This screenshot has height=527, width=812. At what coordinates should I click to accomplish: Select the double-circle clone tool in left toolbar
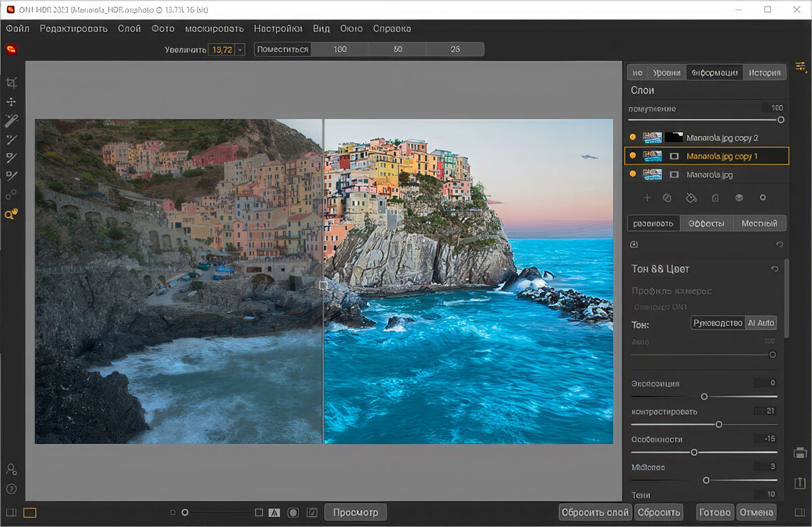pos(11,195)
